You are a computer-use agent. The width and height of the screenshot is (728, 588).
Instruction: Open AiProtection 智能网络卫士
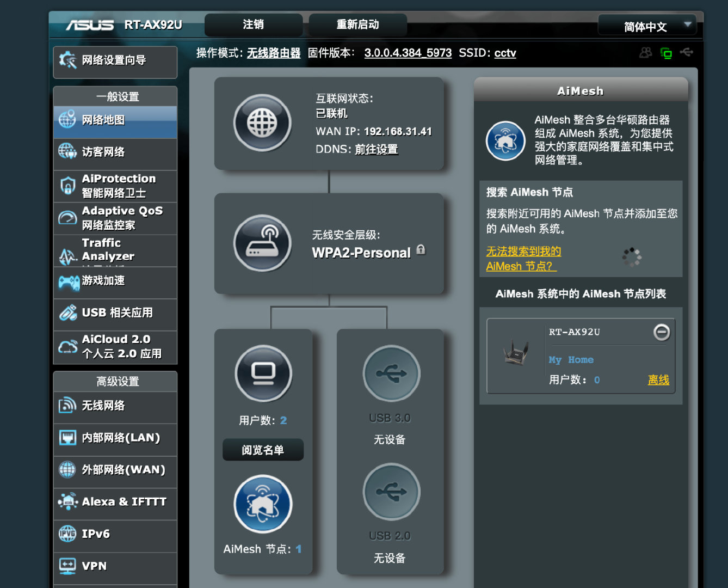(x=115, y=185)
